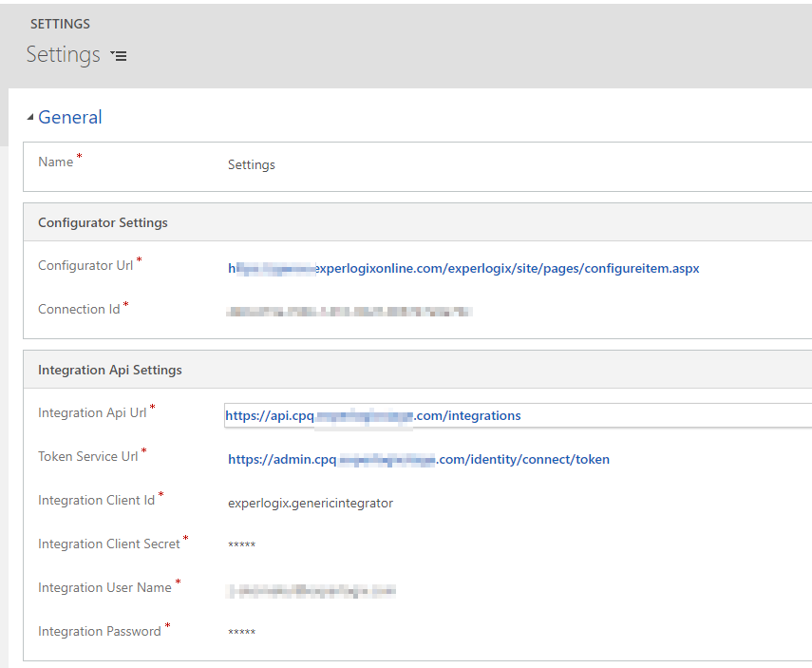Click the blurred Integration User Name value
This screenshot has width=812, height=668.
click(311, 591)
